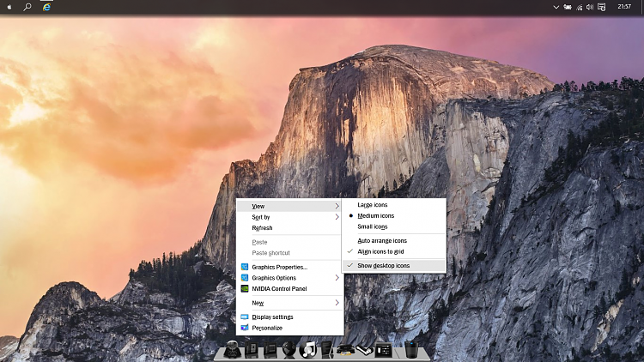This screenshot has height=362, width=644.
Task: Click the View menu label
Action: click(258, 206)
